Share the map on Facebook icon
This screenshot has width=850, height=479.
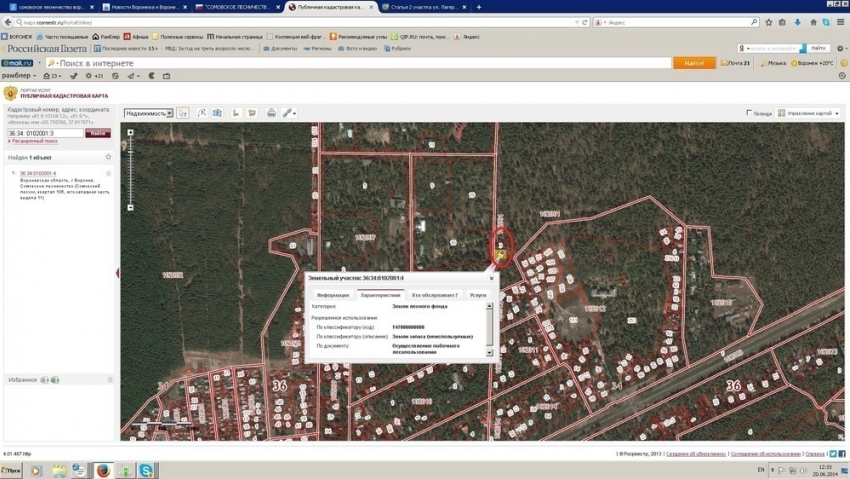842,454
